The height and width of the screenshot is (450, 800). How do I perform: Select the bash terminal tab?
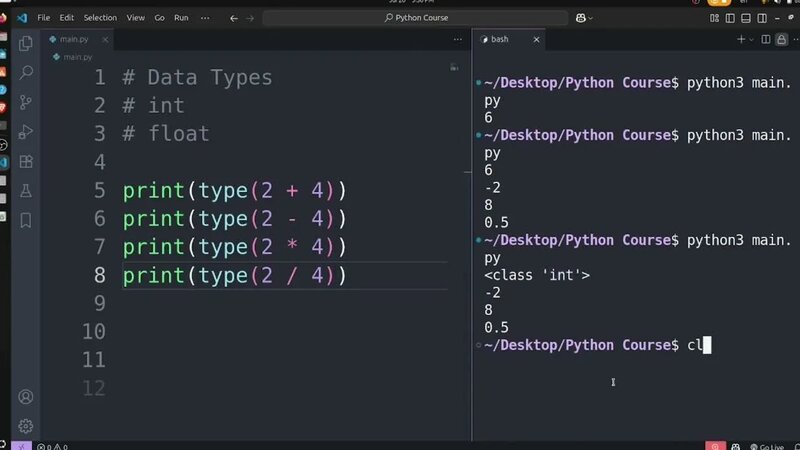pos(499,39)
